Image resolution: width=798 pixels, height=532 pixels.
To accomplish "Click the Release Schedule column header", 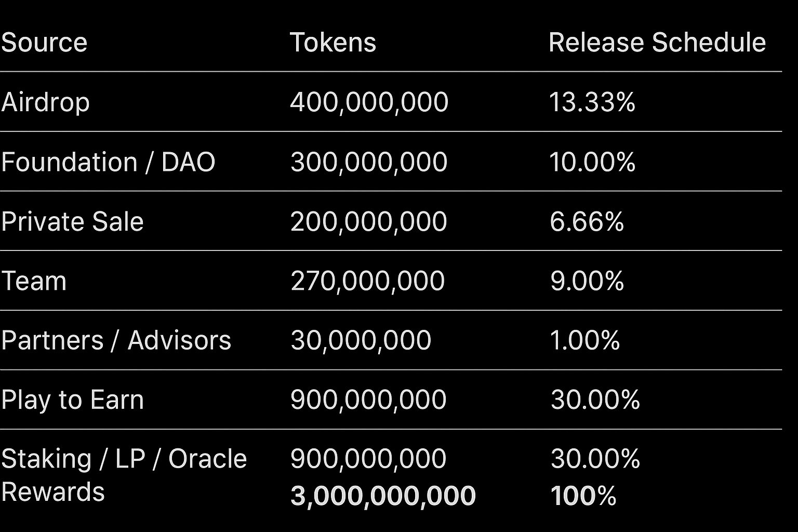I will 657,42.
